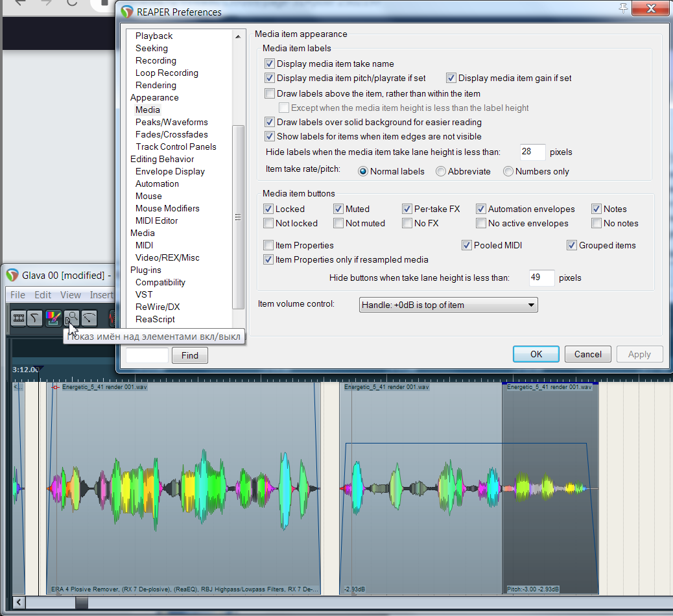Image resolution: width=673 pixels, height=616 pixels.
Task: Toggle Display media item pitch/playrate if set
Action: [270, 78]
